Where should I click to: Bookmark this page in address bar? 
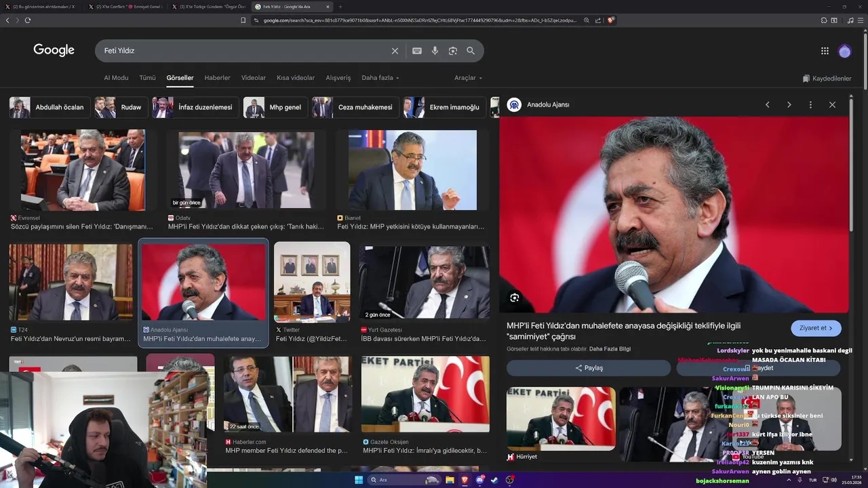point(243,20)
